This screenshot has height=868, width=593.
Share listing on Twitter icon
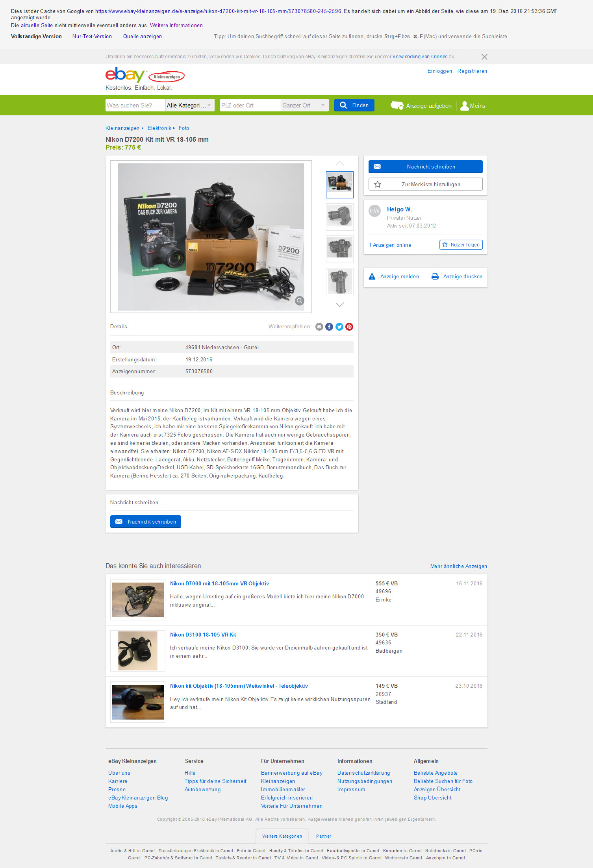click(x=339, y=327)
